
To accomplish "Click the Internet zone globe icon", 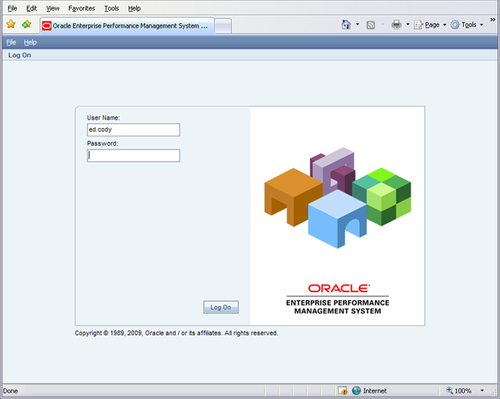I will point(356,390).
